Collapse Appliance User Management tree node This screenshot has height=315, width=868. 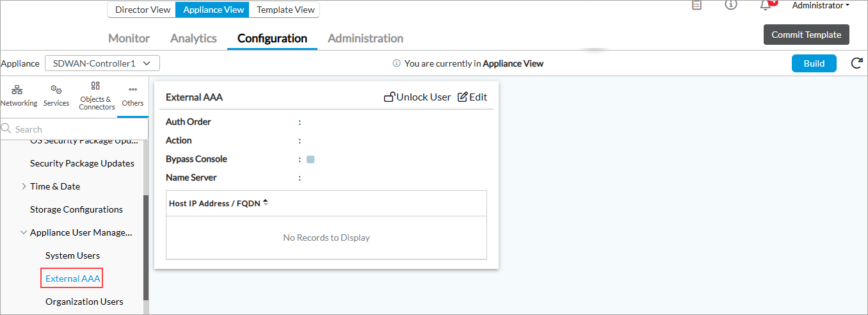point(24,232)
